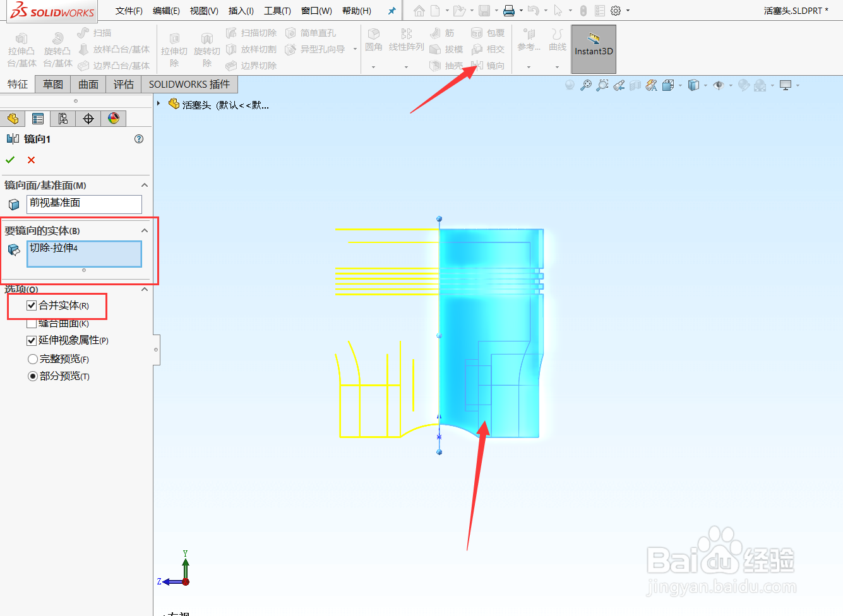Switch to the 草图 sketch tab
Image resolution: width=843 pixels, height=616 pixels.
(52, 84)
